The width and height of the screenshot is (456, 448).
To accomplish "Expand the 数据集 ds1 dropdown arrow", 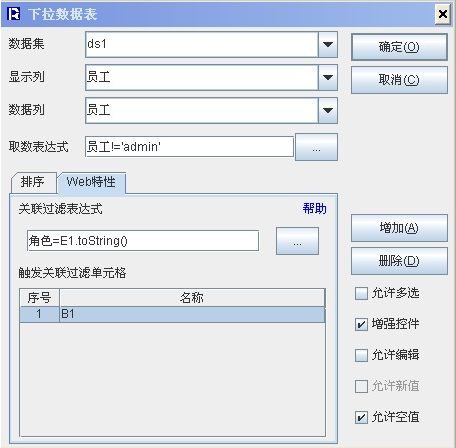I will point(328,44).
